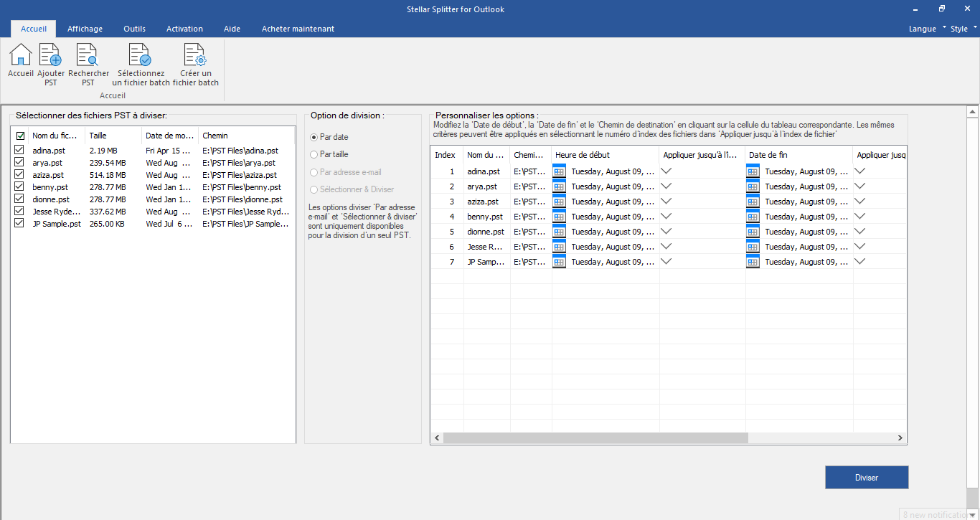
Task: Uncheck the Jesse Ryde file checkbox
Action: tap(19, 212)
